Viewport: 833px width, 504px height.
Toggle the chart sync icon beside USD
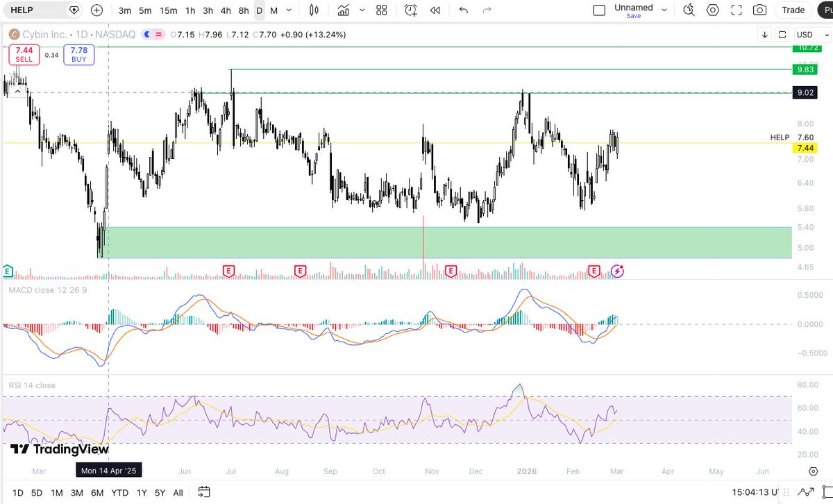pyautogui.click(x=782, y=35)
